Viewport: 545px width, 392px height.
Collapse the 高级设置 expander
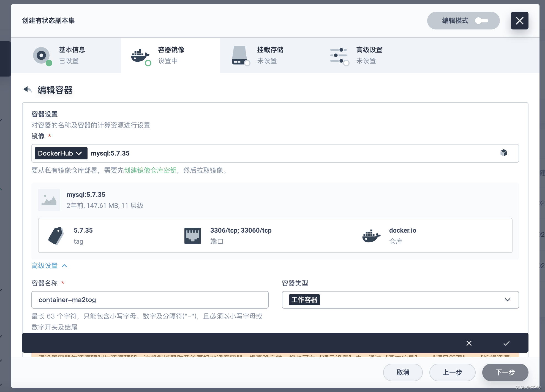coord(50,266)
